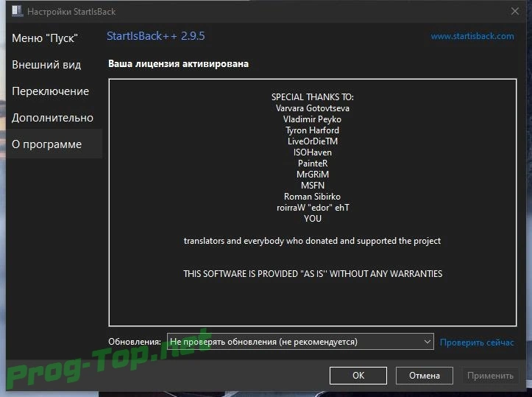Image resolution: width=532 pixels, height=397 pixels.
Task: Click the name Varvara Gotovtseva
Action: [313, 108]
